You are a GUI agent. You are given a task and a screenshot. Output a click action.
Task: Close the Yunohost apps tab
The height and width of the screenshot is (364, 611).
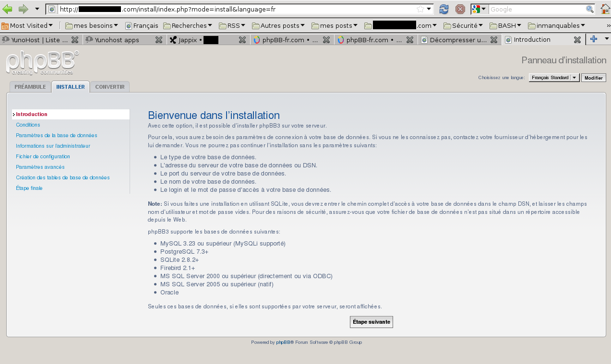tap(158, 40)
